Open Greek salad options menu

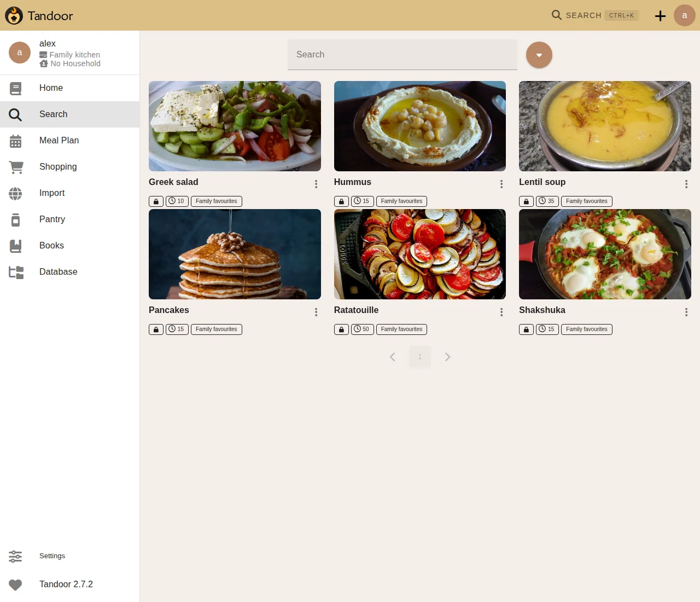(316, 184)
